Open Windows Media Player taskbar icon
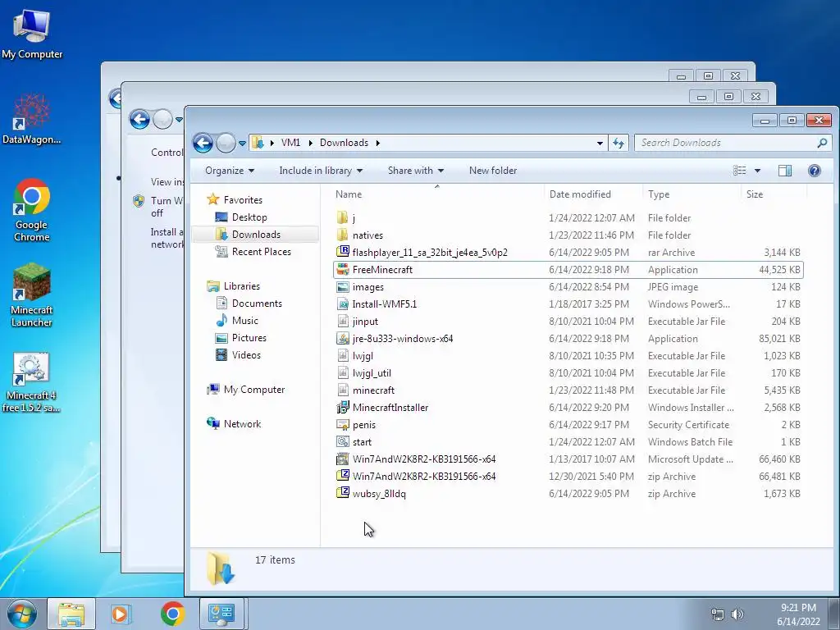 (x=121, y=614)
